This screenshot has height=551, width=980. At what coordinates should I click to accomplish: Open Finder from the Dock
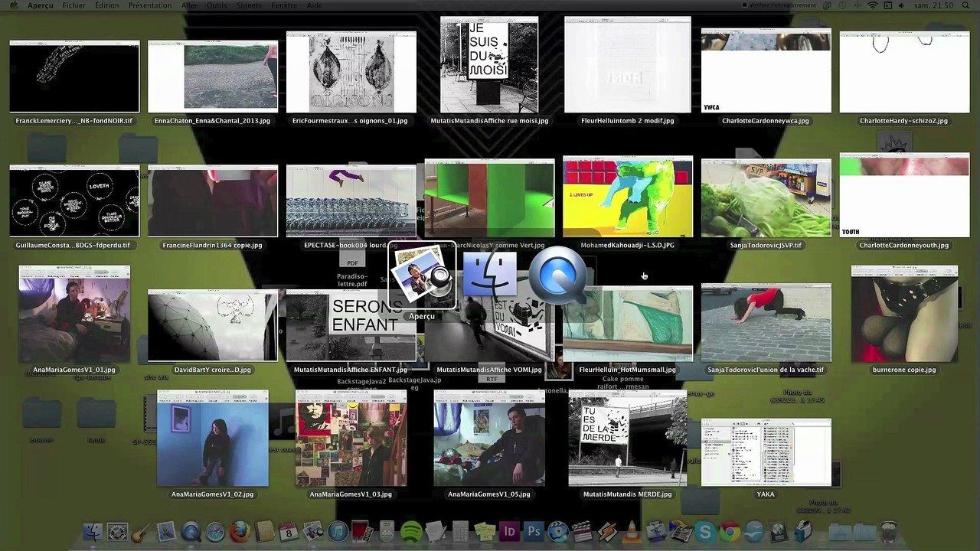point(93,532)
